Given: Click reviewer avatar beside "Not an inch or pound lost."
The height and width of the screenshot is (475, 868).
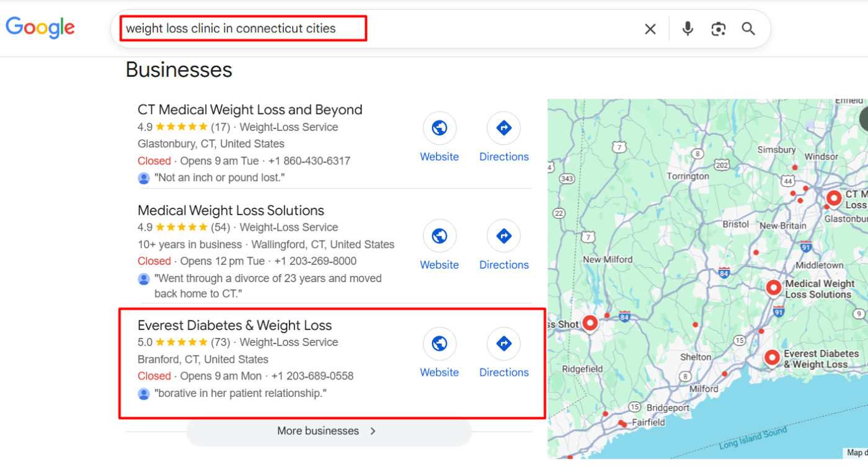Looking at the screenshot, I should [144, 179].
